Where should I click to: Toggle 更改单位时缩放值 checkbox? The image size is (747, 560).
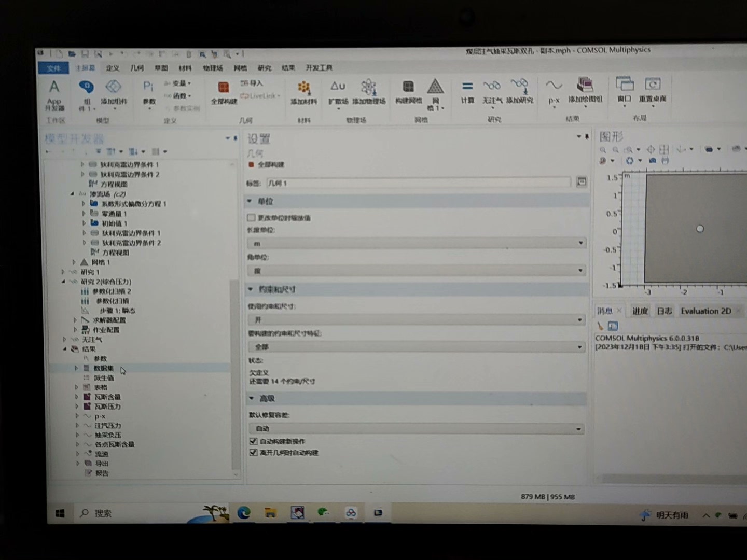click(252, 218)
